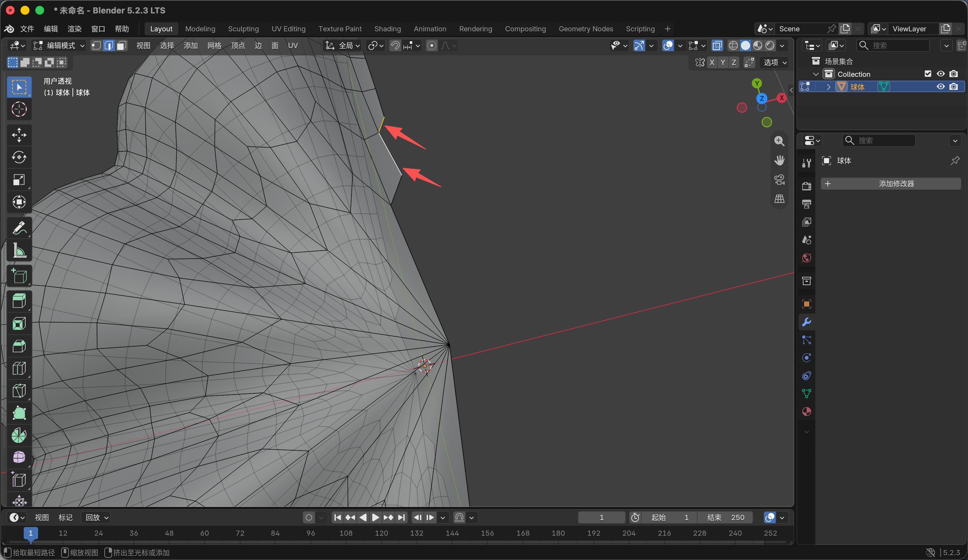This screenshot has height=560, width=968.
Task: Click the zoom magnifier viewport icon
Action: pos(779,141)
